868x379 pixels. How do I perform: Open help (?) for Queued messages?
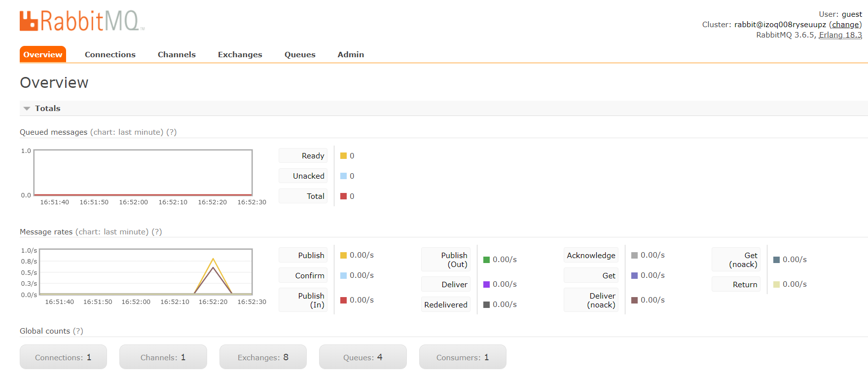tap(171, 132)
